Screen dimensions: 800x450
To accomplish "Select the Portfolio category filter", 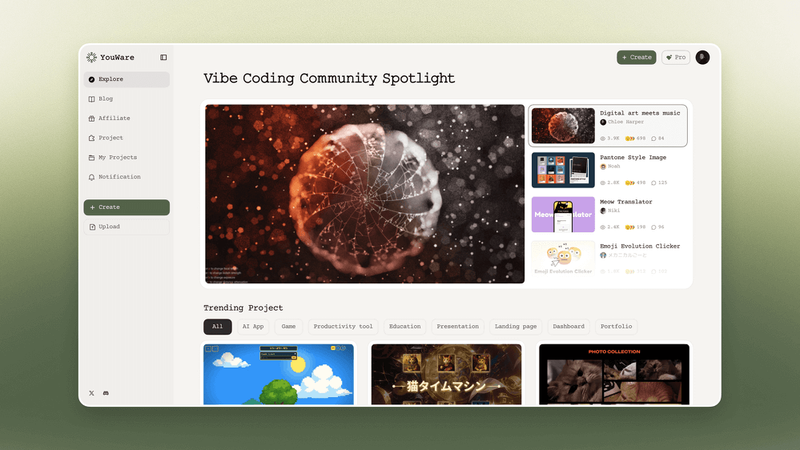I will [616, 327].
